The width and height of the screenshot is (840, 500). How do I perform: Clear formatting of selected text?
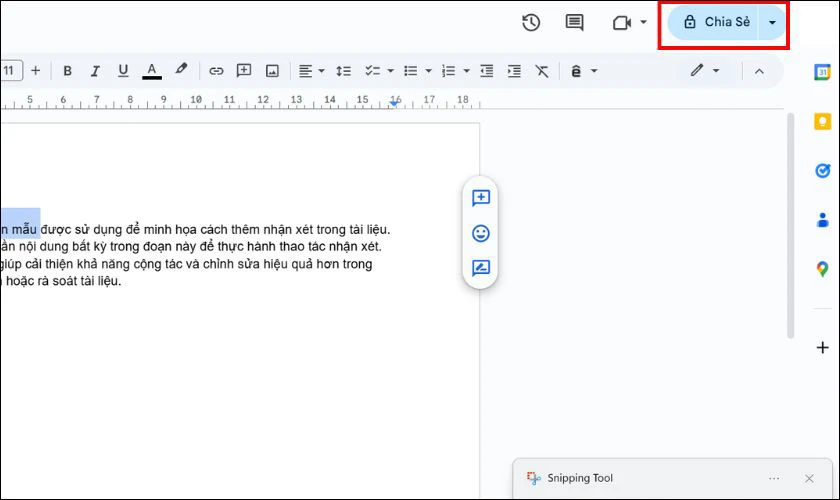click(x=542, y=71)
